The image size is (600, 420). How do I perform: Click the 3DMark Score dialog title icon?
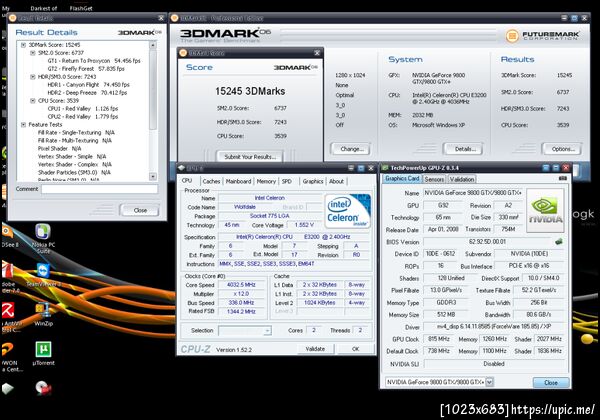coord(183,53)
